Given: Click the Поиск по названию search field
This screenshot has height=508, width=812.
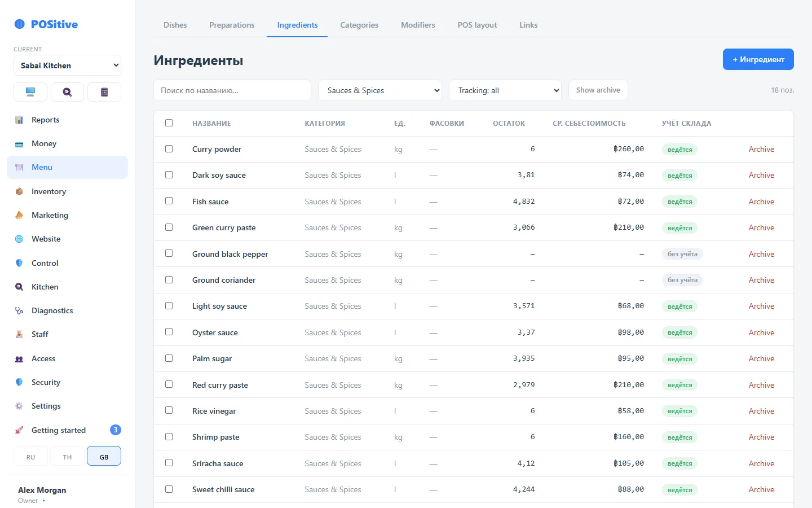Looking at the screenshot, I should point(232,90).
